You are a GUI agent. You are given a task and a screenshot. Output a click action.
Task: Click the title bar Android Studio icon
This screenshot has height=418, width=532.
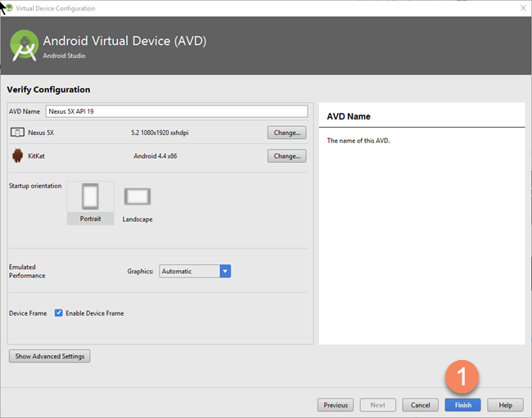[x=9, y=8]
